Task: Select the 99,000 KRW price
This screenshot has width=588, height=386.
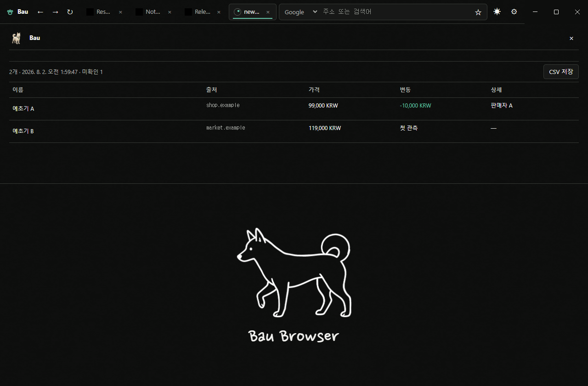Action: 323,106
